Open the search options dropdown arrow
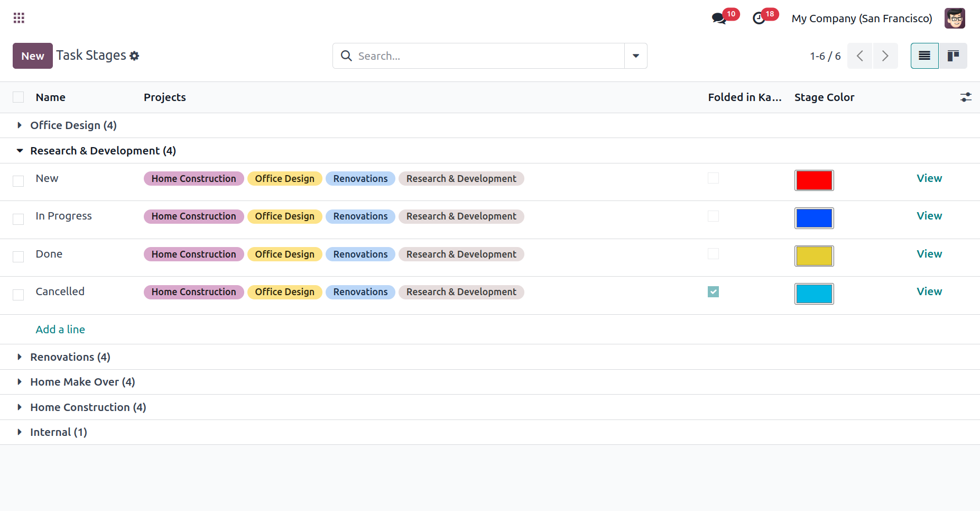This screenshot has height=511, width=980. click(x=636, y=56)
